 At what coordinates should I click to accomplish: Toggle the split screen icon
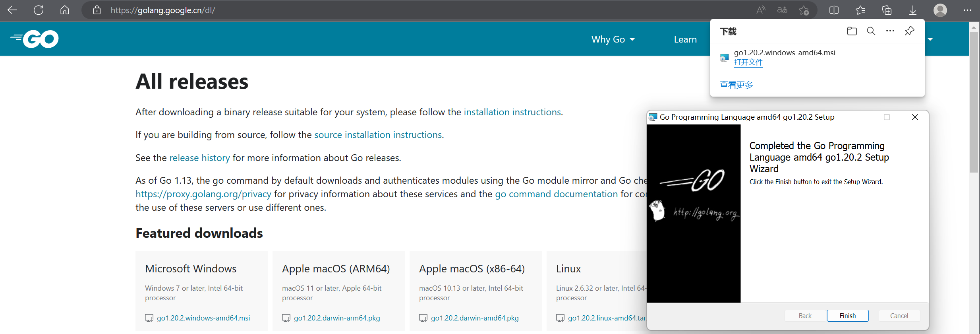click(x=834, y=10)
